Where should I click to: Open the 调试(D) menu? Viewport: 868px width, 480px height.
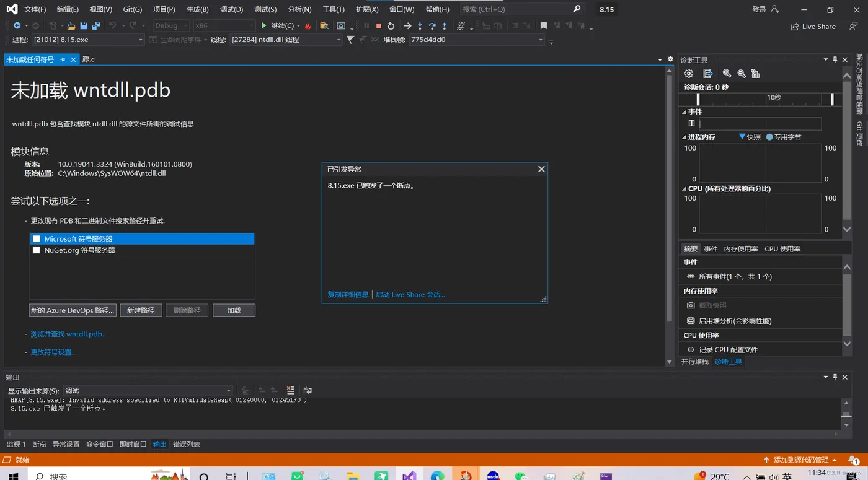(231, 9)
